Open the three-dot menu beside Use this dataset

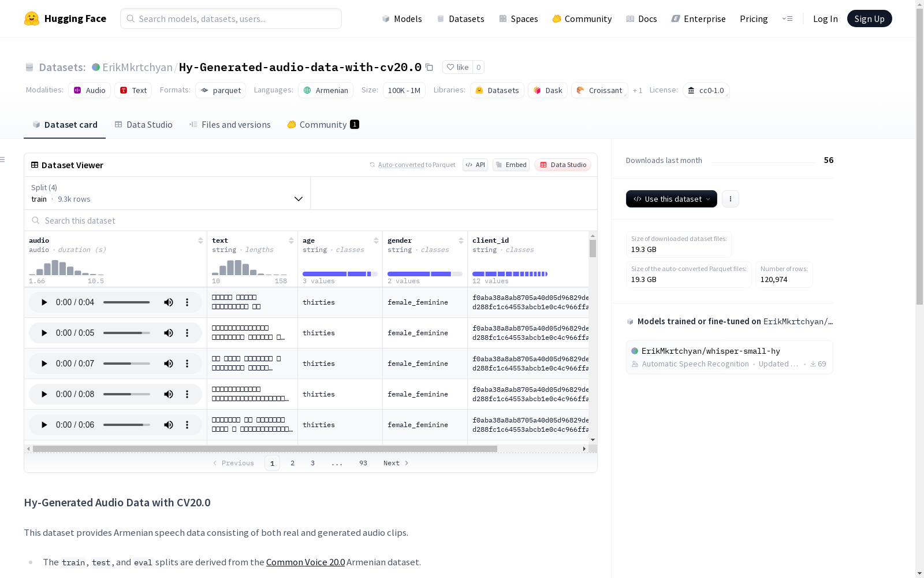pos(731,199)
